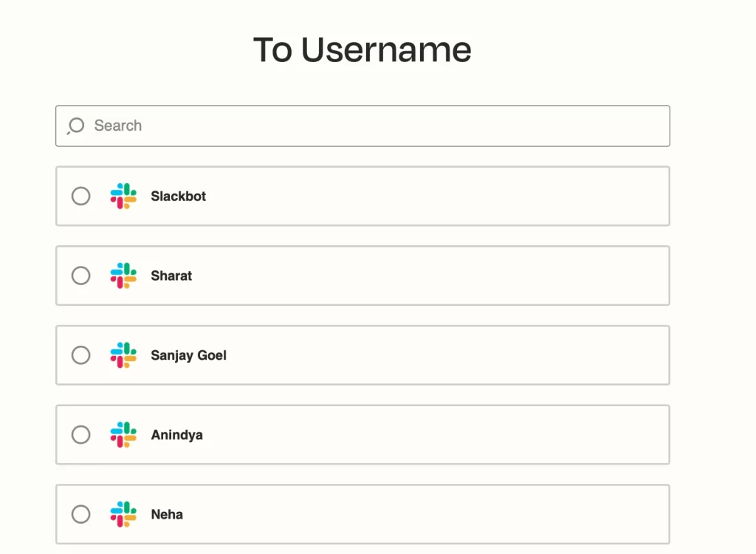Screen dimensions: 756x554
Task: Click the magnifier icon in Search box
Action: 76,126
